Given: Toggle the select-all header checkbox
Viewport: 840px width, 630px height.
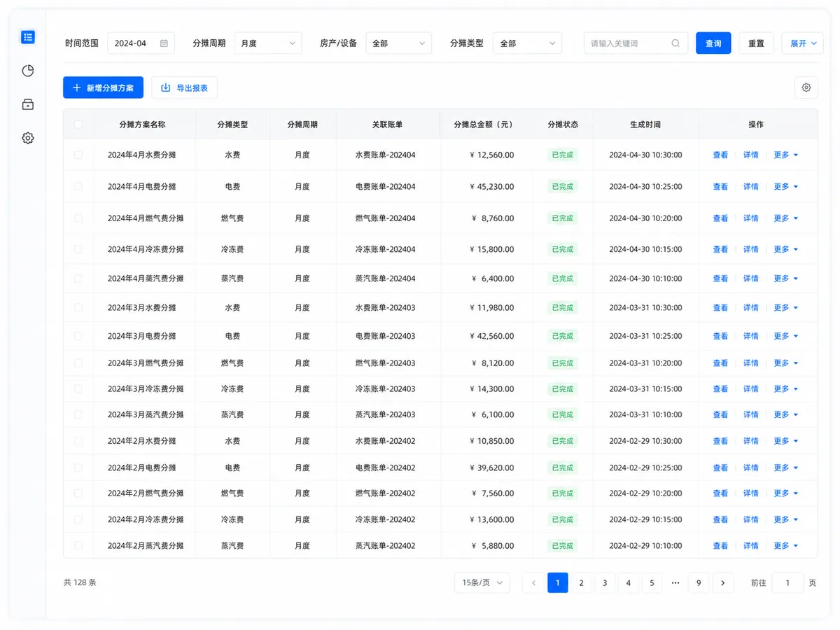Looking at the screenshot, I should point(78,125).
